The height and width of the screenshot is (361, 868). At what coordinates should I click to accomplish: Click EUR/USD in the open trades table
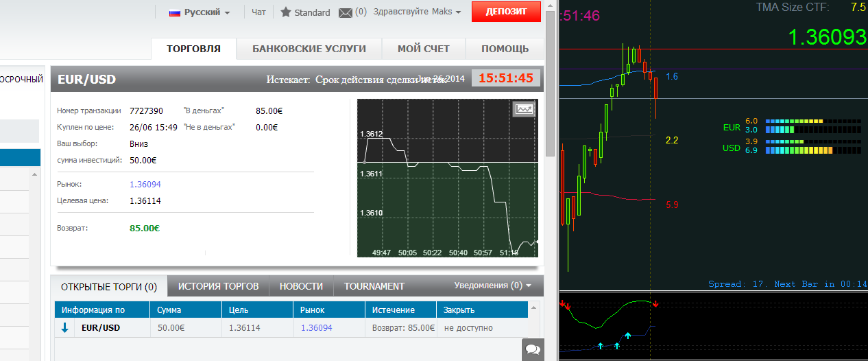[x=101, y=328]
